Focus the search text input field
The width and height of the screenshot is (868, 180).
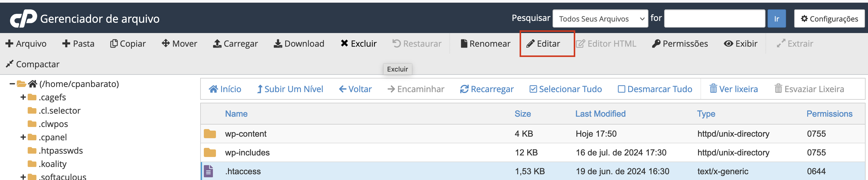714,18
